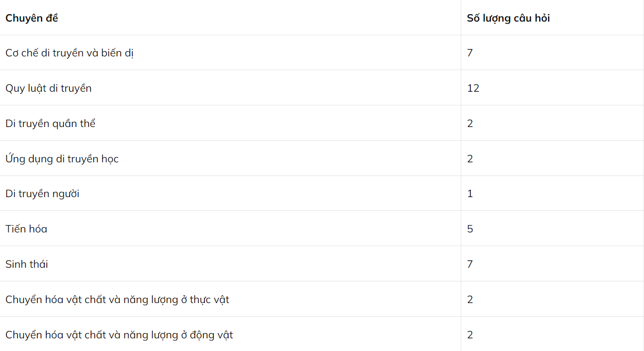
Task: Select the topic ending with 'ở thực vật'
Action: [x=117, y=299]
